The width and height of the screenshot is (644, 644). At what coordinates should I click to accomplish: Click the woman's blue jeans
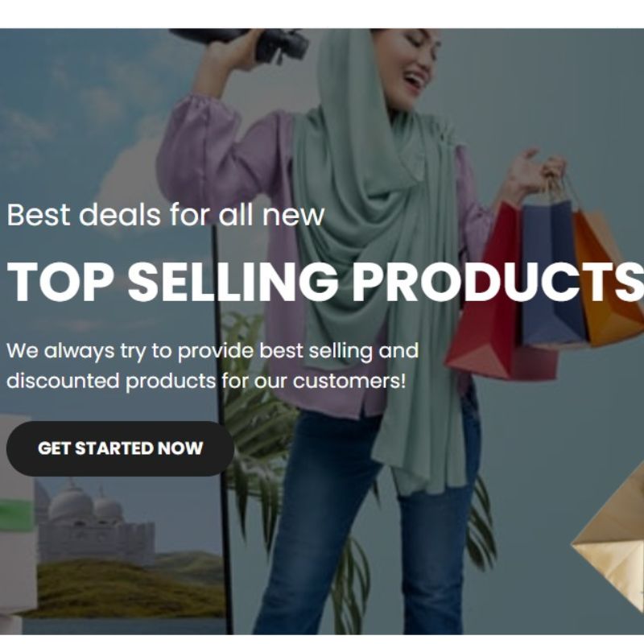[x=365, y=522]
